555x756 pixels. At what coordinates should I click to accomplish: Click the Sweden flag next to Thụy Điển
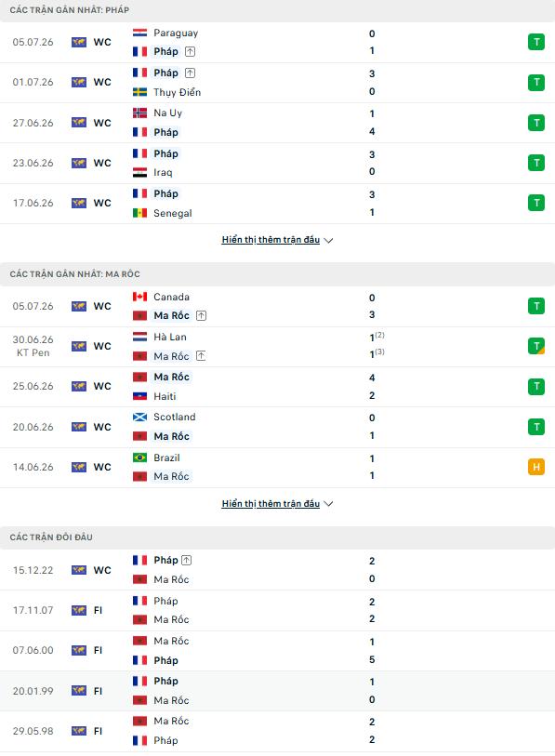click(139, 92)
